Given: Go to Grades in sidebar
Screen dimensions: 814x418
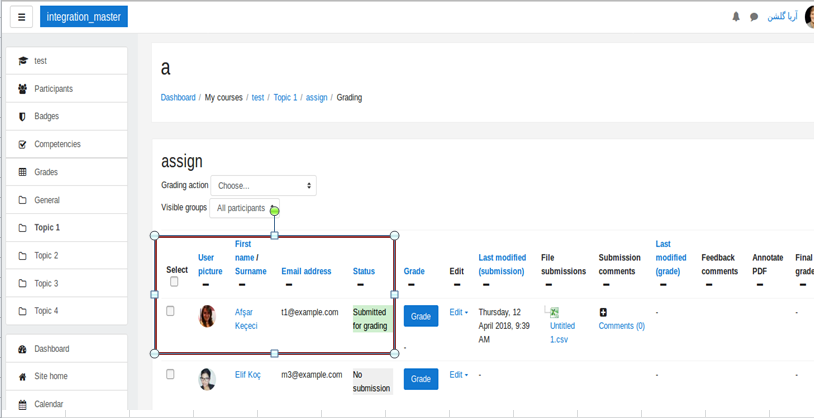Looking at the screenshot, I should point(66,172).
